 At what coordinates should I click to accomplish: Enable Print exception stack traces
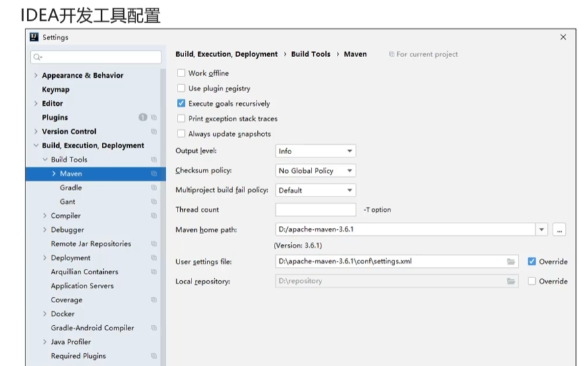click(181, 118)
